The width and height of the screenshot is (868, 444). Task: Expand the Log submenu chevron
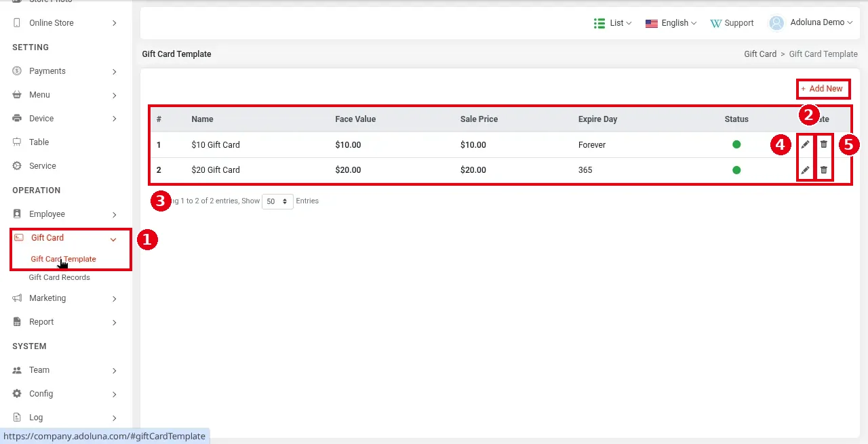[115, 418]
